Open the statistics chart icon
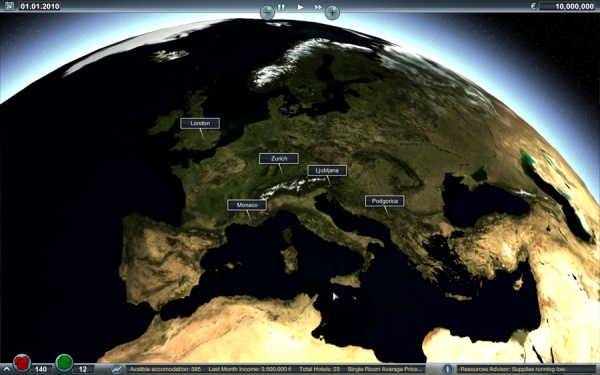600x375 pixels. click(x=117, y=369)
